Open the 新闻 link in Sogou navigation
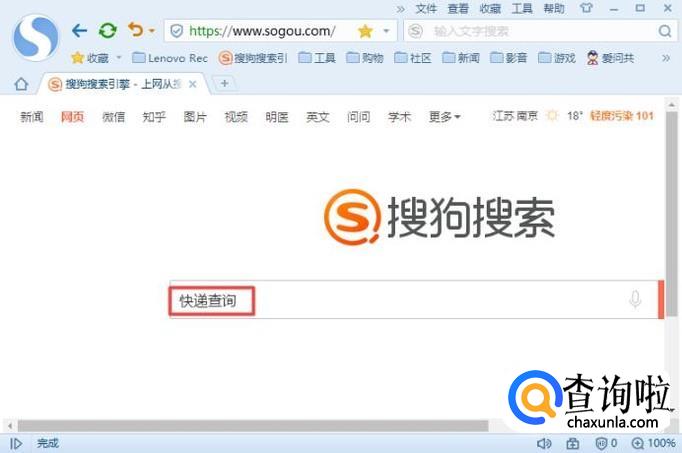The image size is (682, 453). click(x=32, y=117)
